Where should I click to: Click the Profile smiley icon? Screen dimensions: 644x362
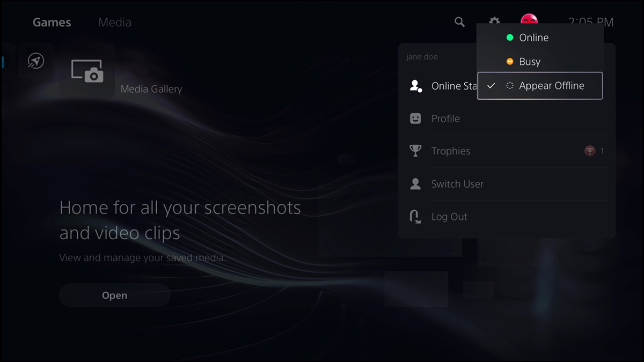414,119
